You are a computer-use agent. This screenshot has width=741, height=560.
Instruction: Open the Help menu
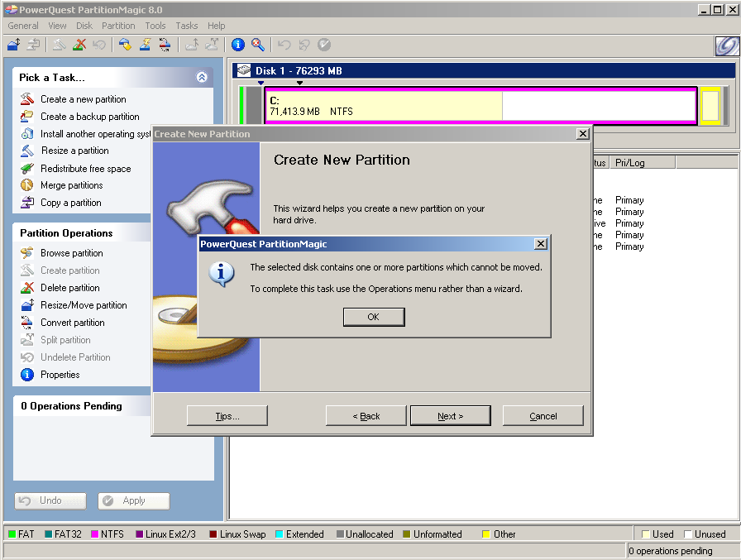tap(217, 26)
